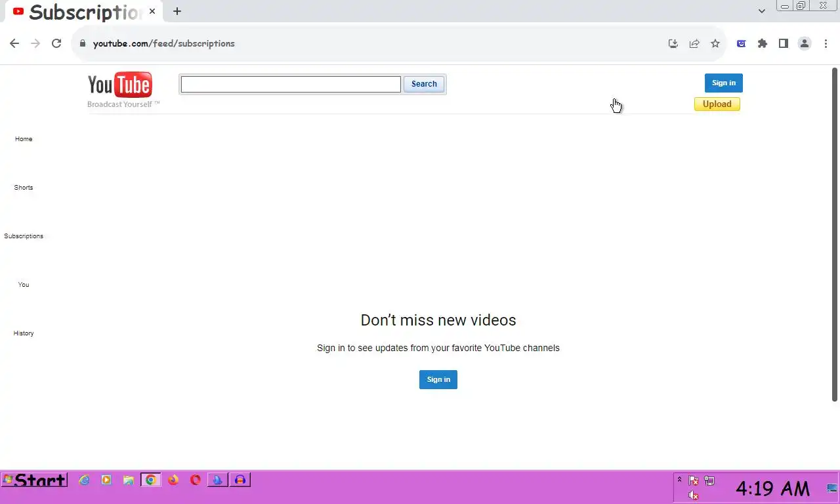The height and width of the screenshot is (504, 840).
Task: Click the 4:19 AM clock
Action: coord(772,488)
